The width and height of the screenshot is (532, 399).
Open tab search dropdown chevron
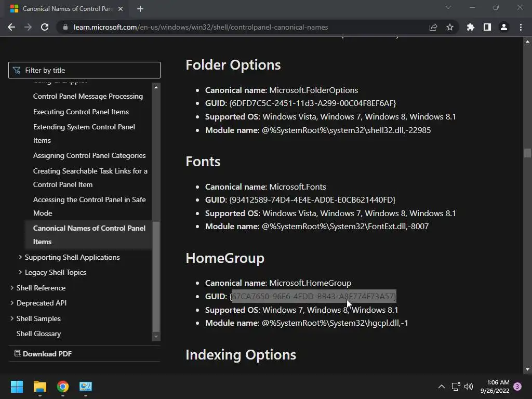click(x=448, y=7)
